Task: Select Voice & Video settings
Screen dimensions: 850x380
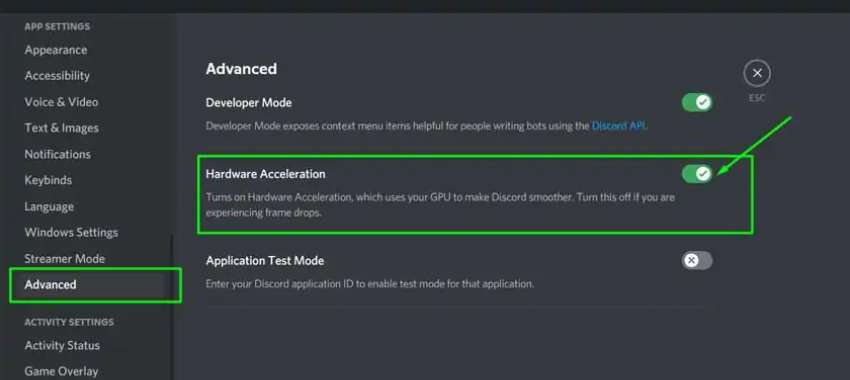Action: point(61,102)
